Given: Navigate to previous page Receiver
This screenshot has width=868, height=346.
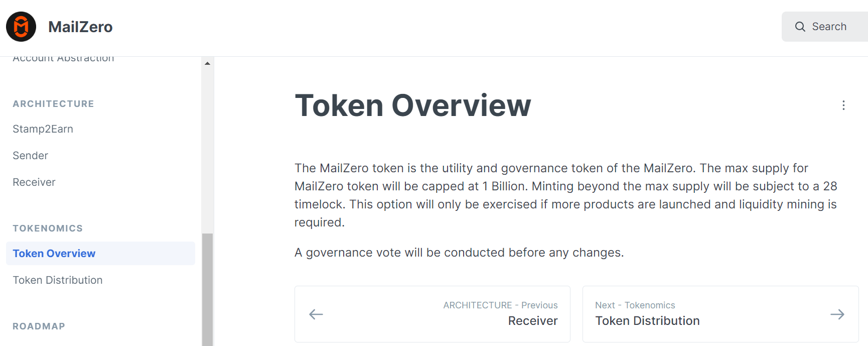Looking at the screenshot, I should tap(432, 314).
